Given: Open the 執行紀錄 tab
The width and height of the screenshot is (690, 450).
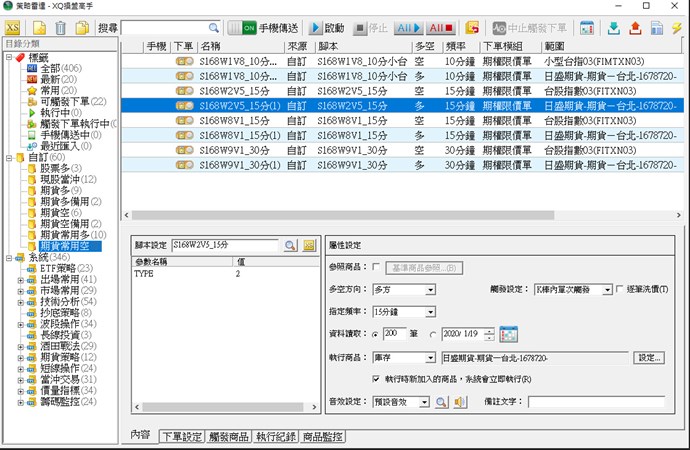Looking at the screenshot, I should (276, 436).
